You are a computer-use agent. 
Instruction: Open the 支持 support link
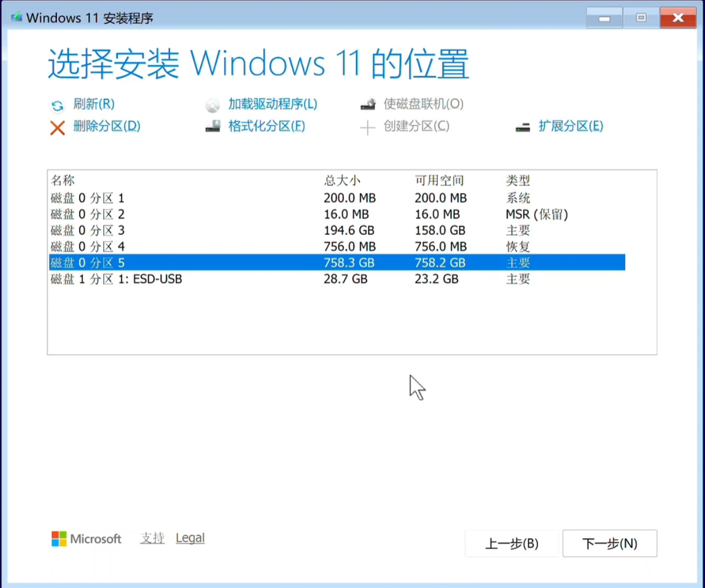(152, 538)
